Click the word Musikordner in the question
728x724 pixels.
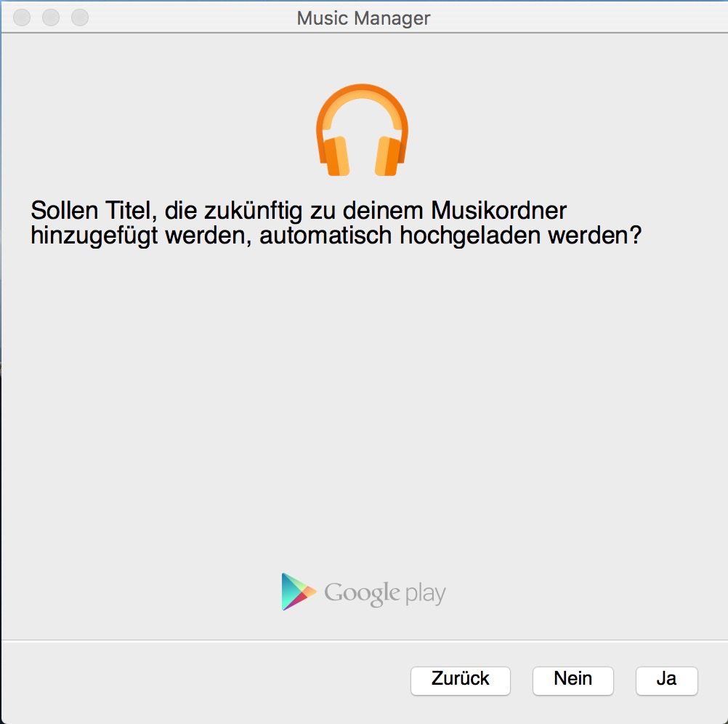(499, 212)
